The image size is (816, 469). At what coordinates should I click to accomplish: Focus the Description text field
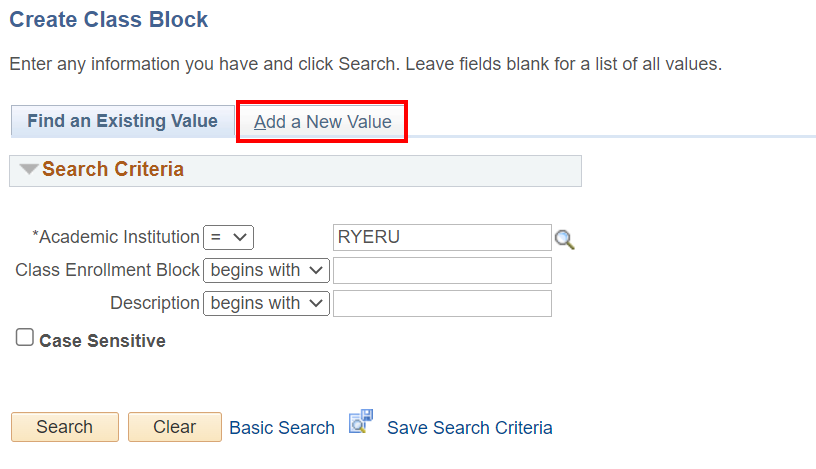coord(441,303)
